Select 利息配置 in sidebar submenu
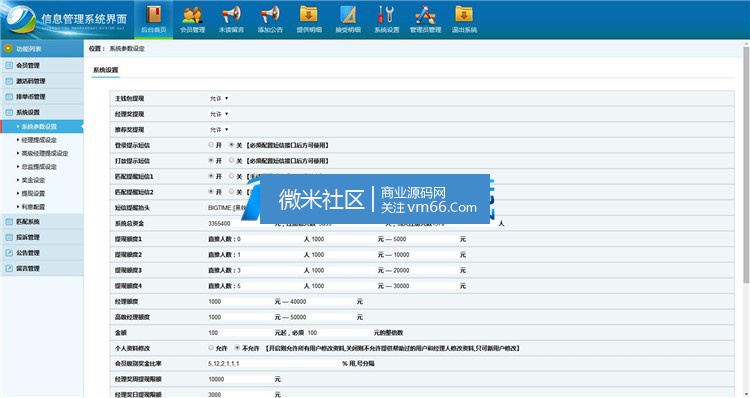This screenshot has width=750, height=398. [33, 207]
